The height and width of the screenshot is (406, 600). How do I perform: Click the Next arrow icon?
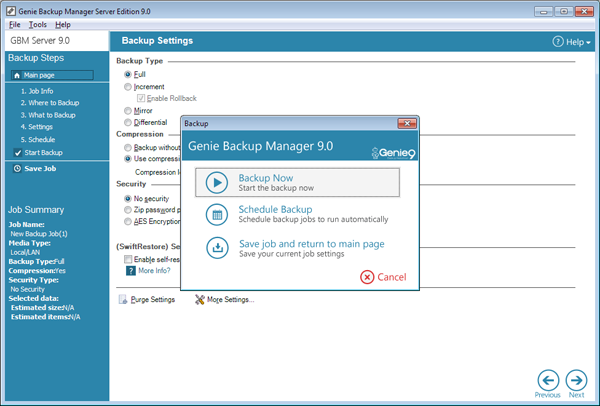(576, 380)
